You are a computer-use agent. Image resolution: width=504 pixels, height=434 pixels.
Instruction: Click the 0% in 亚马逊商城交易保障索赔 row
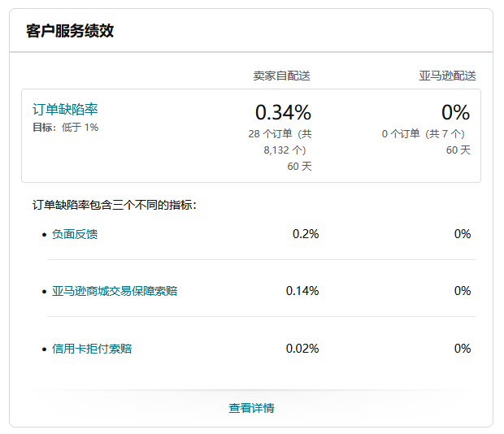click(463, 291)
